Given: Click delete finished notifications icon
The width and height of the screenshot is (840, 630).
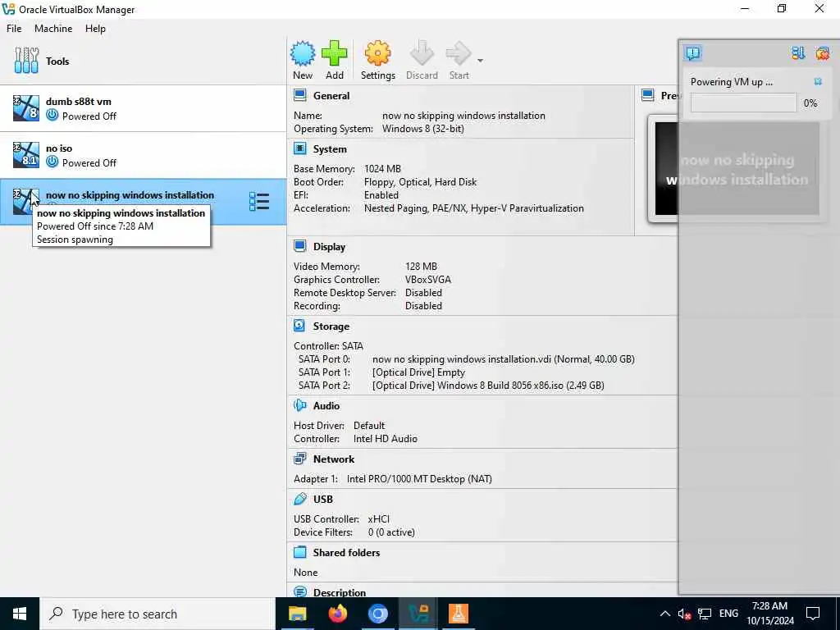Looking at the screenshot, I should [822, 53].
